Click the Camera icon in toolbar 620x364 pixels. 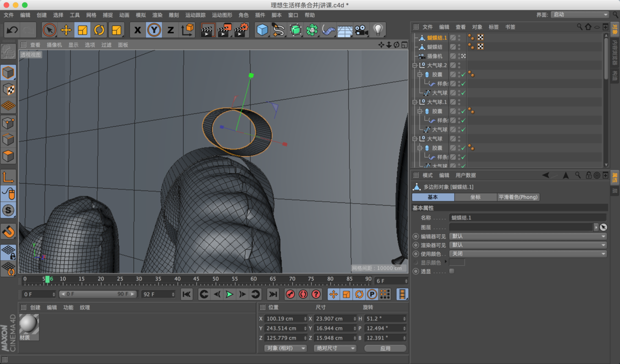coord(361,30)
